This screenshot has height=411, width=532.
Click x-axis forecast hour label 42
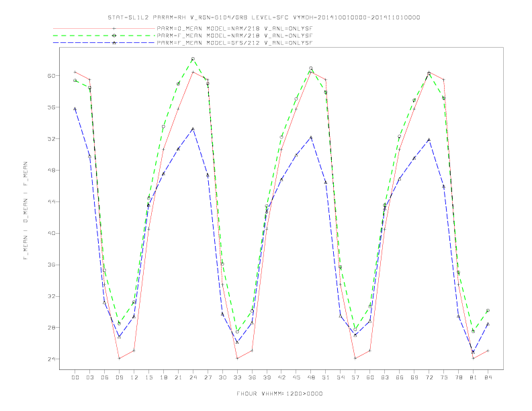click(x=281, y=377)
